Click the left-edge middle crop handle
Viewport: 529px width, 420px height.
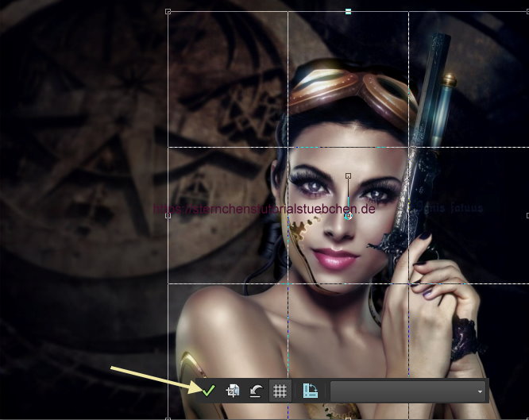[168, 216]
